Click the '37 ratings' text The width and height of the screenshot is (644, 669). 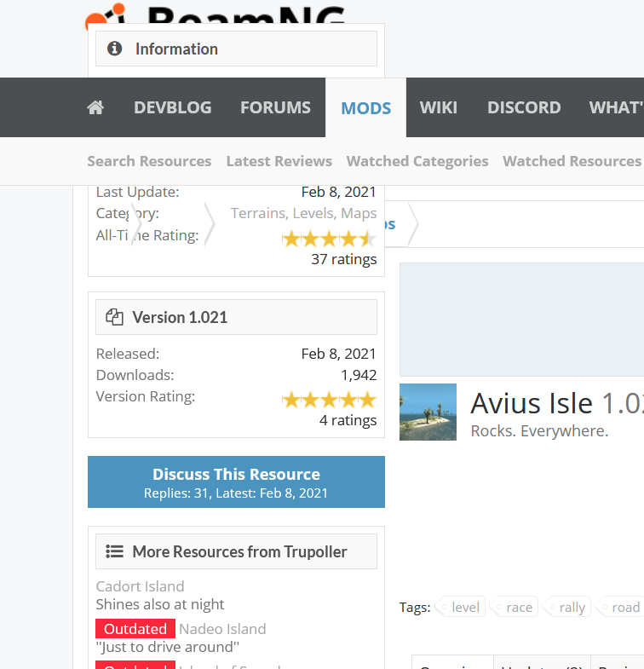pos(344,259)
